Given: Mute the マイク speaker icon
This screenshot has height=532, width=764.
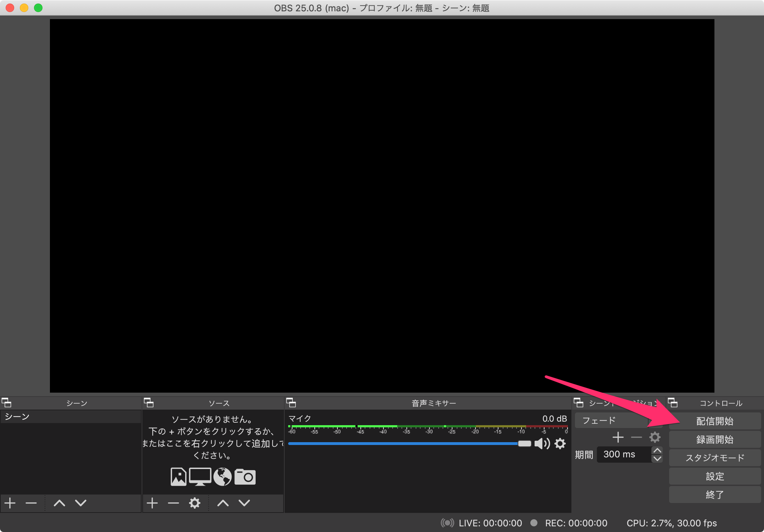Looking at the screenshot, I should point(542,444).
